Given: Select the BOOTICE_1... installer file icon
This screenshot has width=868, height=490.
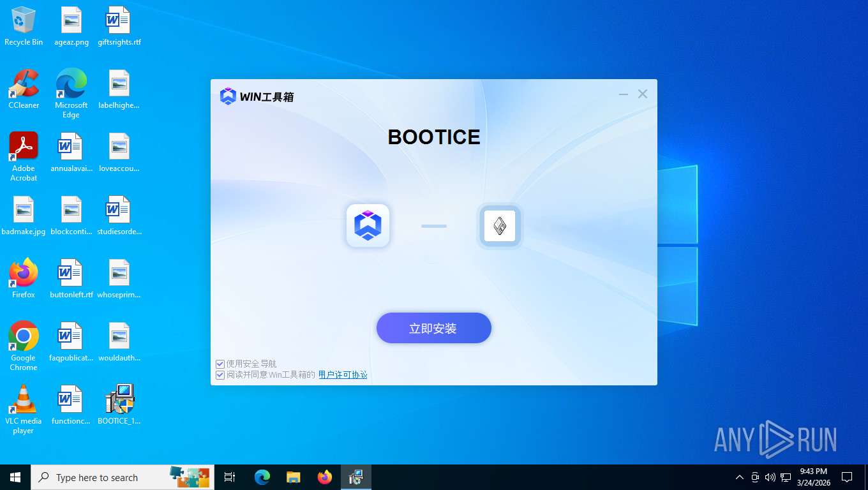Looking at the screenshot, I should pos(119,405).
